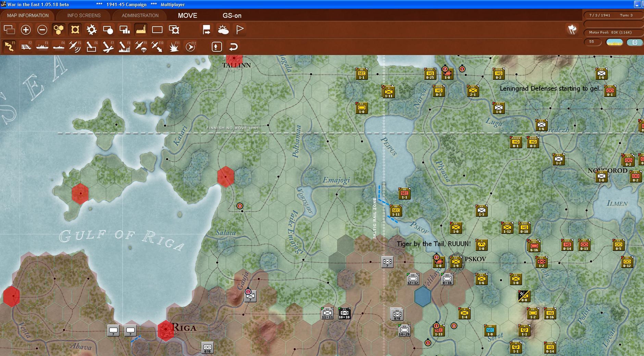Click the white gear cog icon
644x356 pixels.
click(x=91, y=30)
